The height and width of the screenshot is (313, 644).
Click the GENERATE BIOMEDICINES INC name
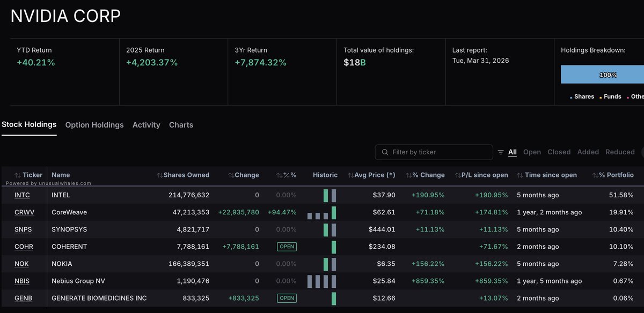[x=99, y=299]
